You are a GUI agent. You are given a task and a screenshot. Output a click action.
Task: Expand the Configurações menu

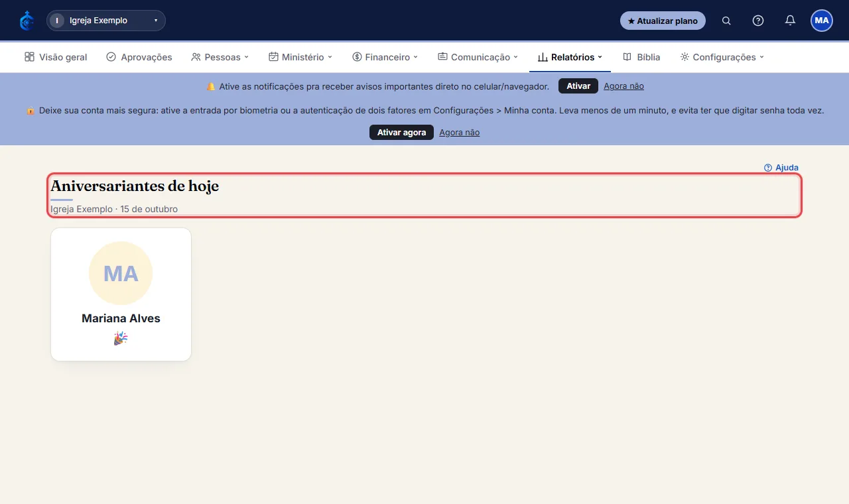pyautogui.click(x=722, y=57)
